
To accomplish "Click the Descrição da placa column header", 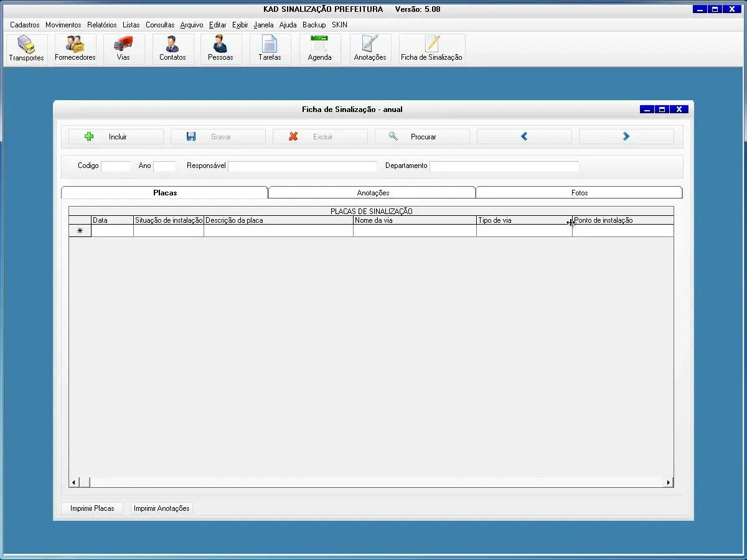I will [x=278, y=220].
